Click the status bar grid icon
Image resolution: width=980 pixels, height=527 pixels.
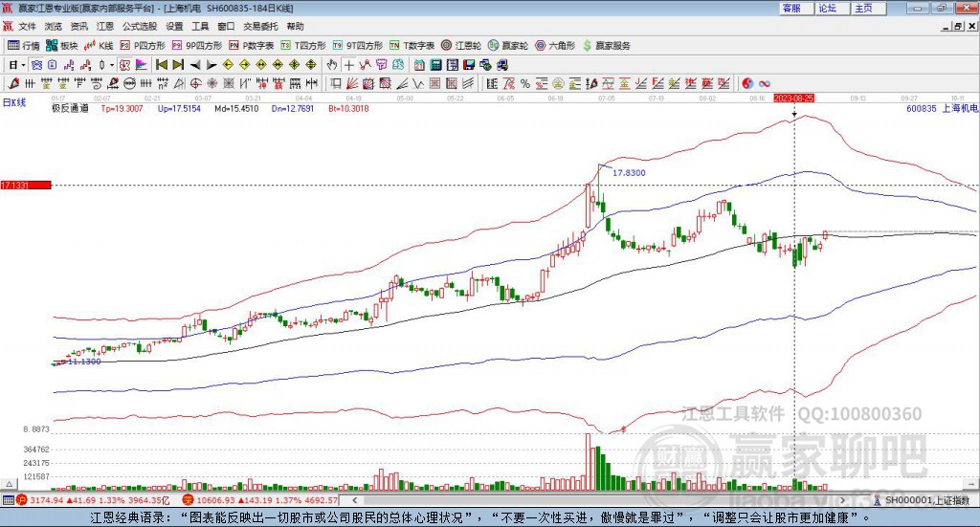pyautogui.click(x=8, y=500)
